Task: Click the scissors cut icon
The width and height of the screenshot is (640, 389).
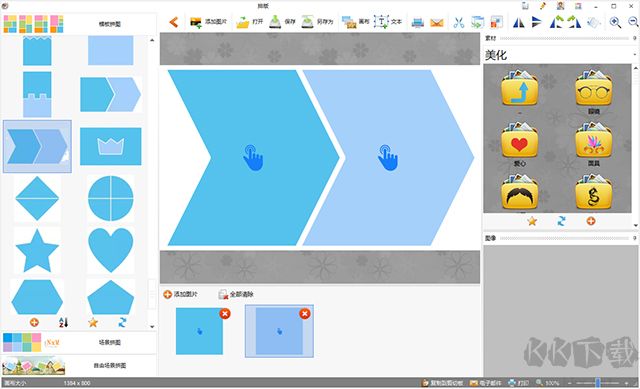Action: 459,22
